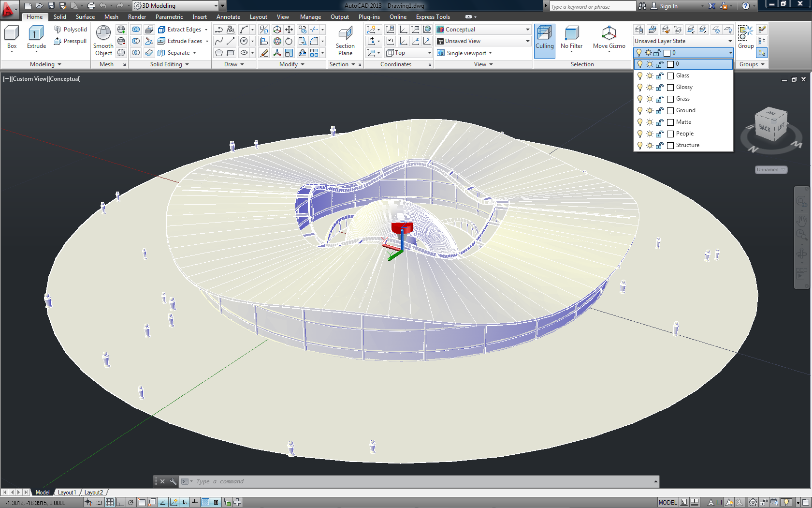Viewport: 812px width, 508px height.
Task: Click the Plot print icon in quick access
Action: pyautogui.click(x=91, y=6)
